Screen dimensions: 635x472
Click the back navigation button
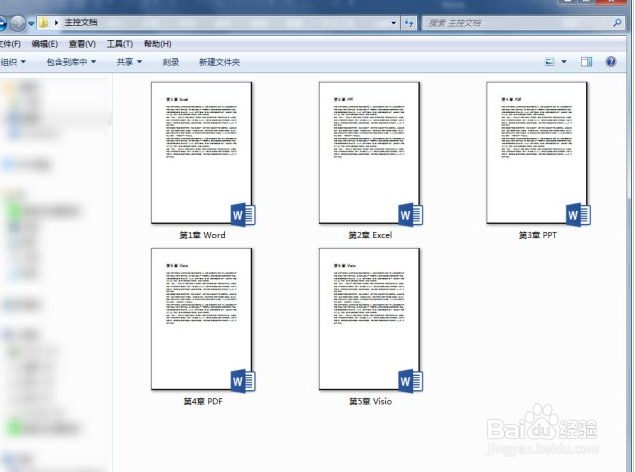2,23
